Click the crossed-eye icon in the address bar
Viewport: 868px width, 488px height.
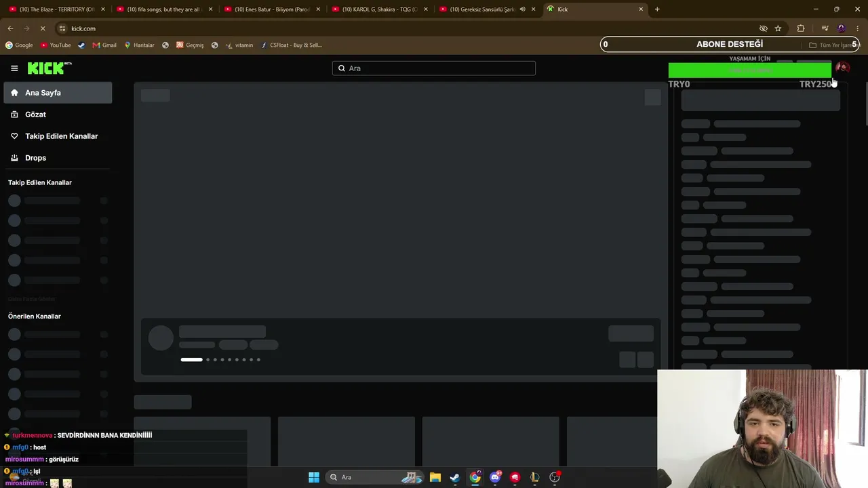[763, 28]
